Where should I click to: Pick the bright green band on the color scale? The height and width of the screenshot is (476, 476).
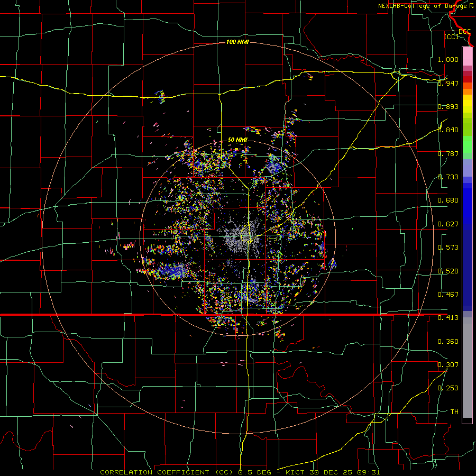pyautogui.click(x=467, y=144)
